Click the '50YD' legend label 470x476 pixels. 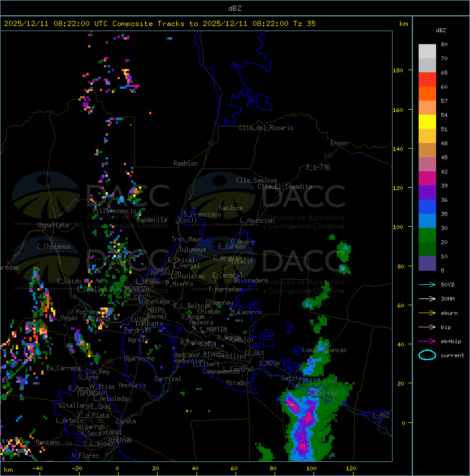coord(447,285)
